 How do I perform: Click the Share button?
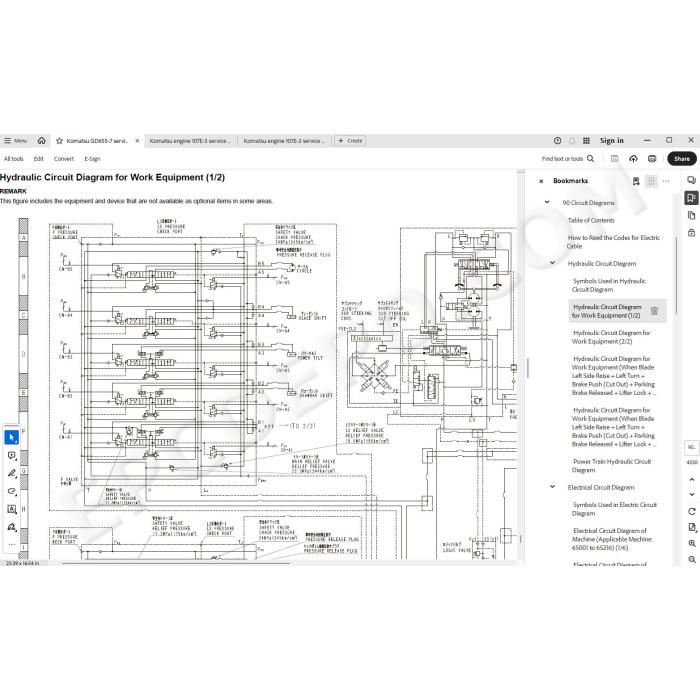682,158
